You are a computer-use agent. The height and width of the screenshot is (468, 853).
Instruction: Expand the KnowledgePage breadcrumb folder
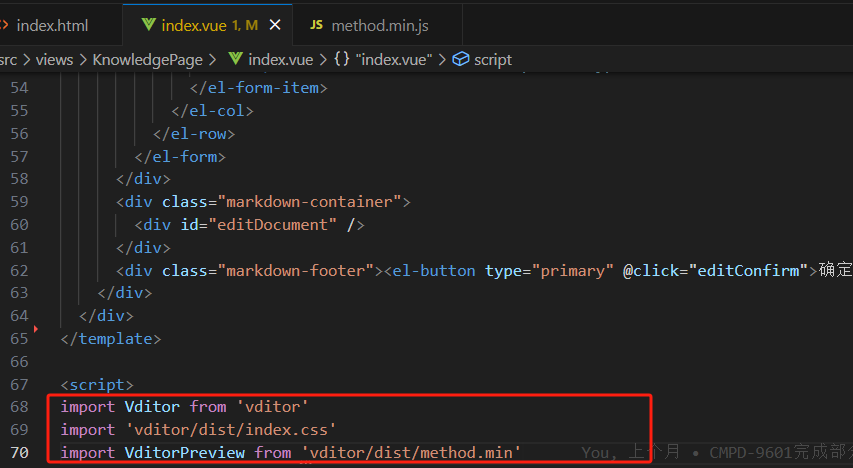tap(147, 59)
